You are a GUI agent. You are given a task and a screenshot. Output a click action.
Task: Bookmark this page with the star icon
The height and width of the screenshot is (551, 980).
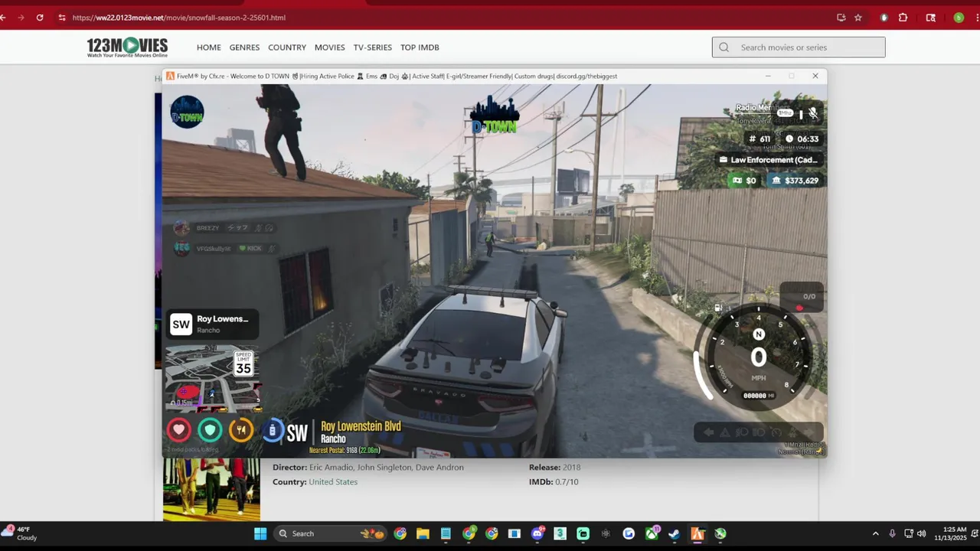click(x=858, y=18)
